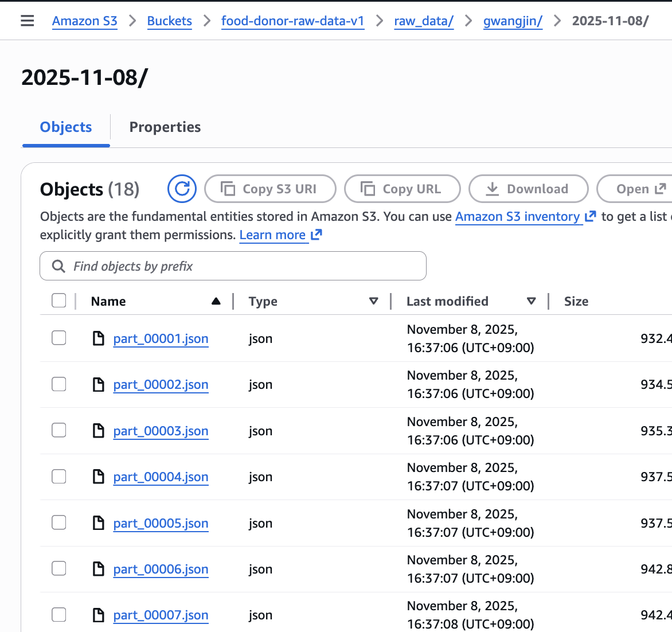Toggle the select-all objects checkbox
This screenshot has width=672, height=632.
click(x=58, y=301)
